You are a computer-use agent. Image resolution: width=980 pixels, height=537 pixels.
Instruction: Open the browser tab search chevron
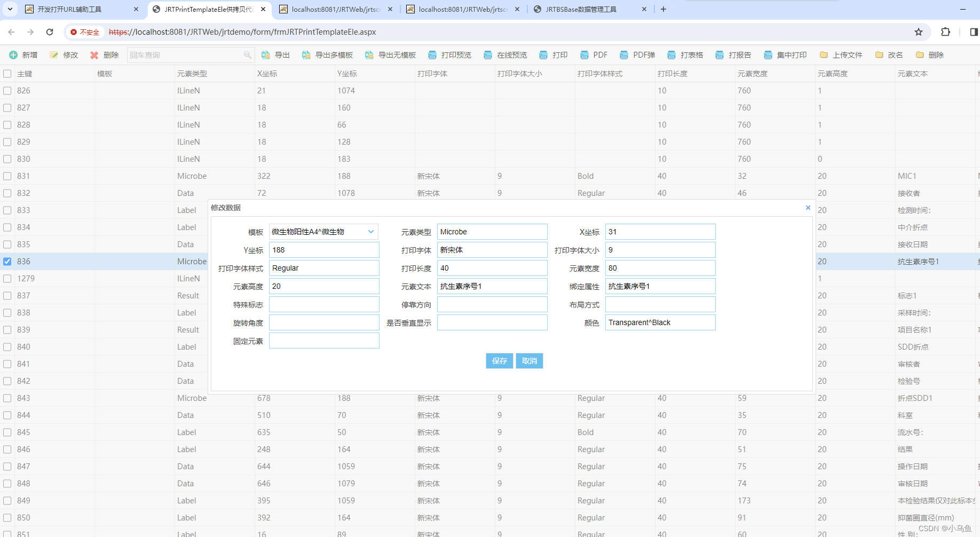click(x=10, y=9)
